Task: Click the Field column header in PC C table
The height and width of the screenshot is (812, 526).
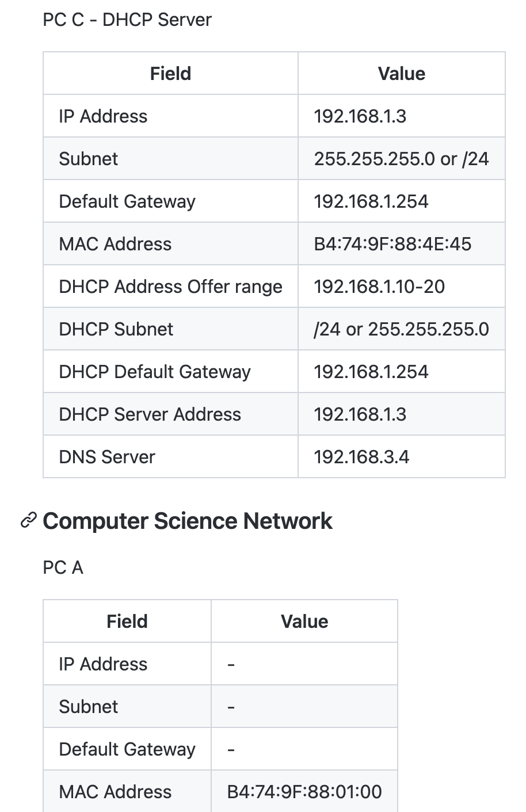Action: [x=170, y=73]
